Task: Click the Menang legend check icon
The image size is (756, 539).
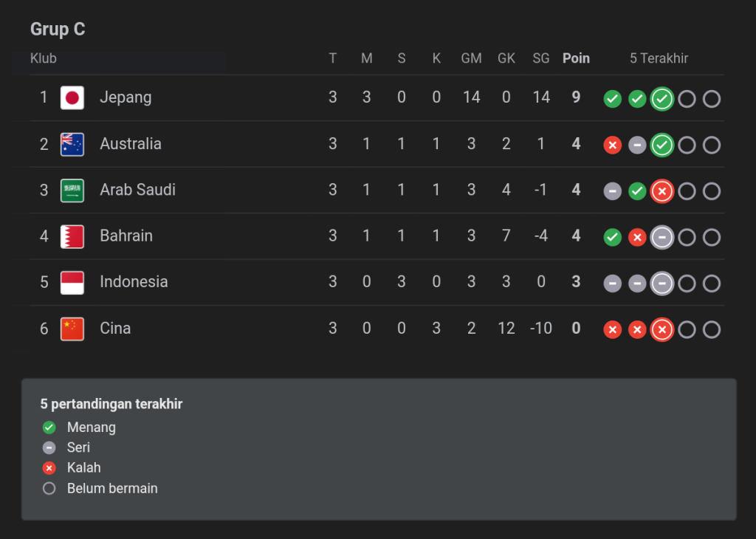Action: [49, 428]
